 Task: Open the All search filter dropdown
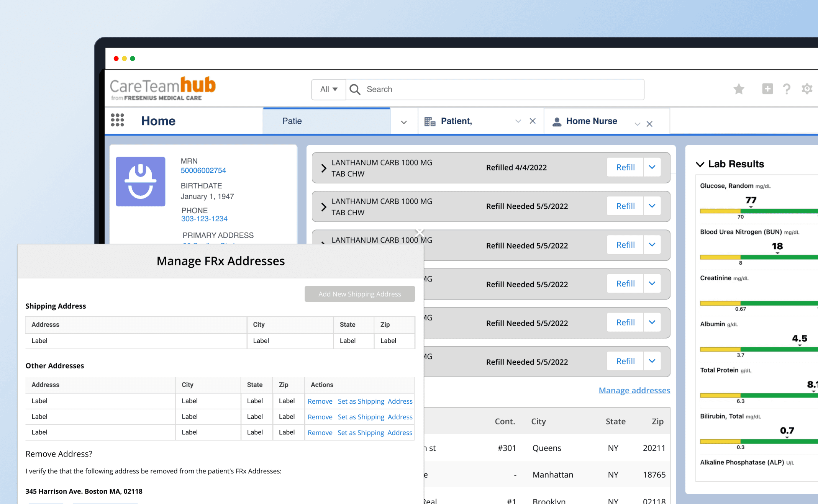point(329,89)
